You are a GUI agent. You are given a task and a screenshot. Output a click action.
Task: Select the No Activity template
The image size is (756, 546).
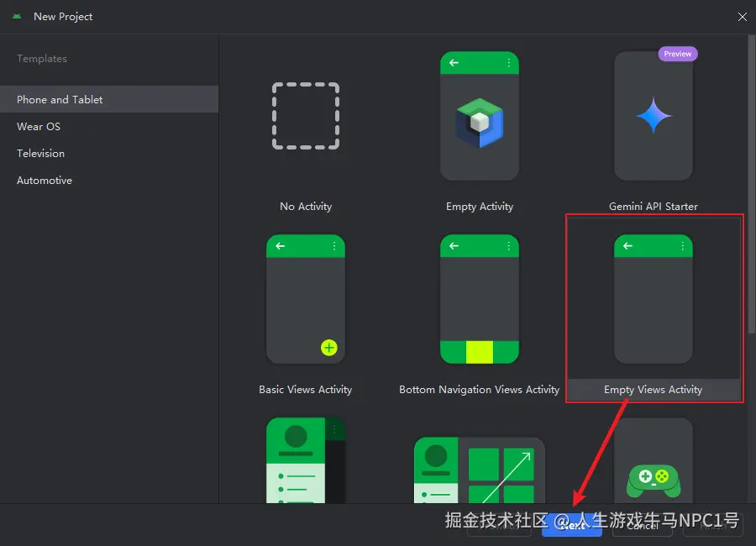[306, 128]
